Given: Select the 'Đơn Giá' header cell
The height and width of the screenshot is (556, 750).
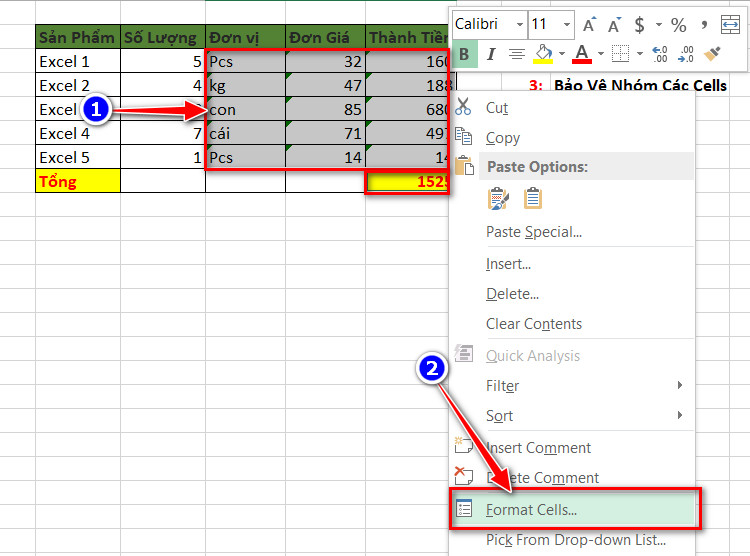Looking at the screenshot, I should [x=325, y=37].
